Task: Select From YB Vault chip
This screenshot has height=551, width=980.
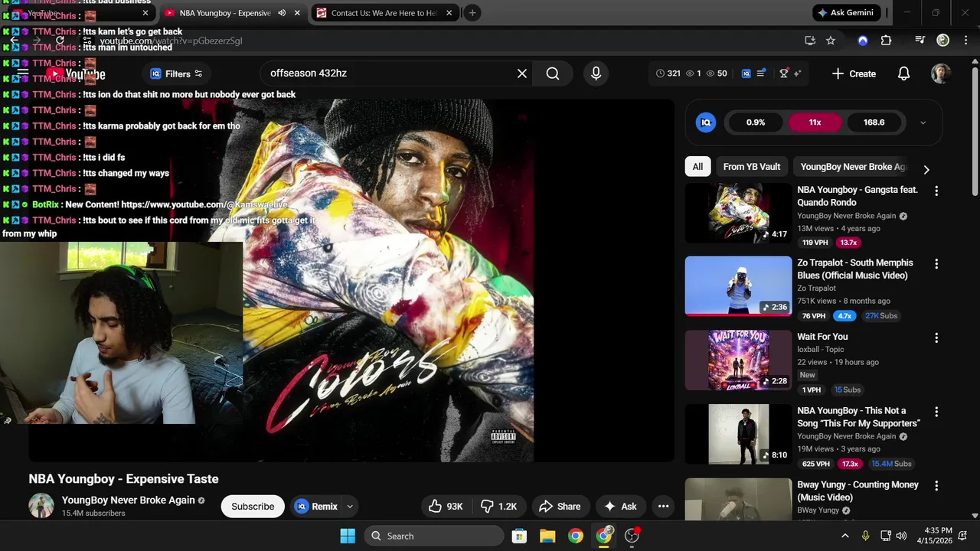Action: (752, 167)
